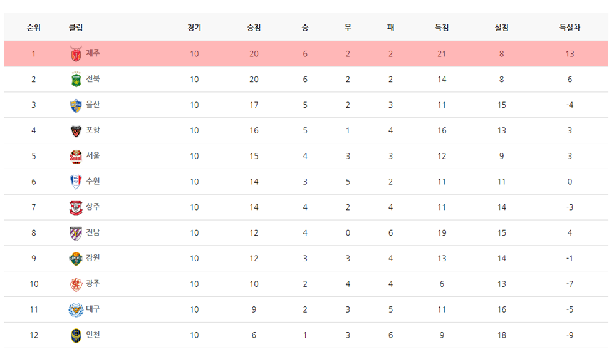Click the Daegu (대구) club emblem
614x364 pixels.
coord(76,309)
